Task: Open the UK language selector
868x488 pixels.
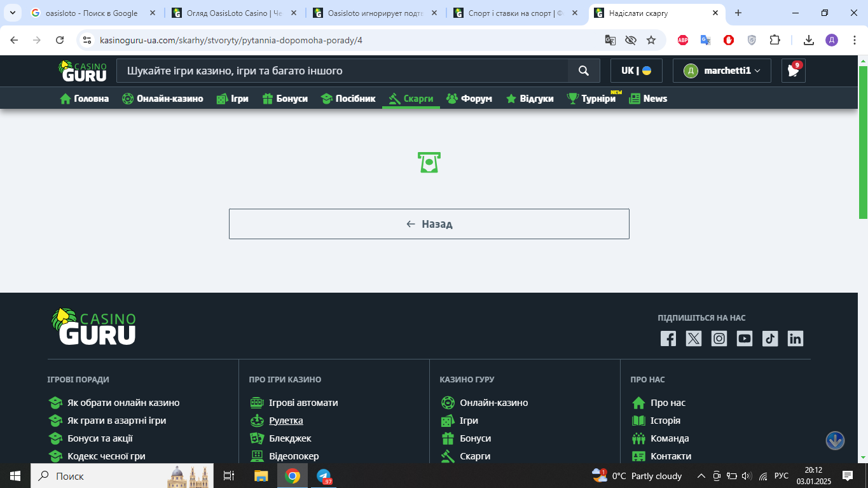Action: click(636, 71)
